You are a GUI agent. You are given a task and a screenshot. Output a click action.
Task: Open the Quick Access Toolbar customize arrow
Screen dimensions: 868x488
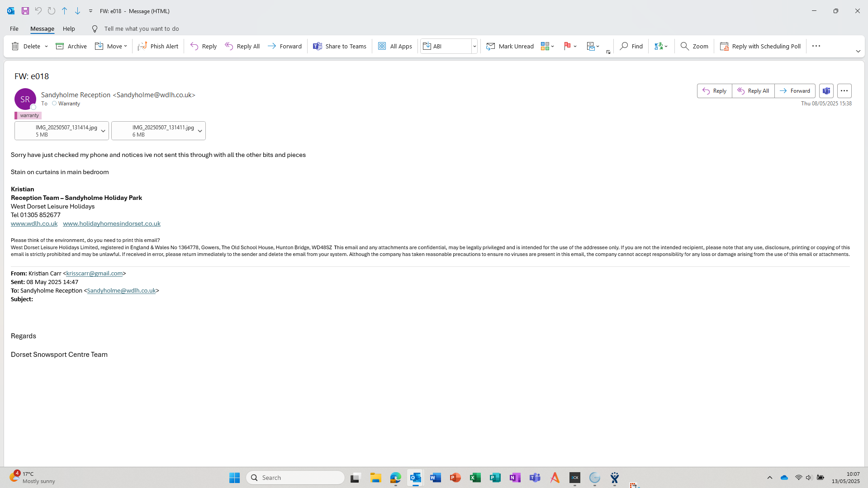90,11
